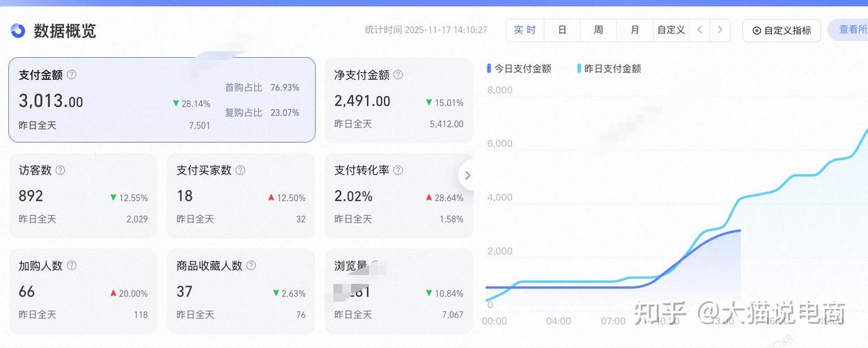
Task: Open help icon beside 支付买家数
Action: 240,170
